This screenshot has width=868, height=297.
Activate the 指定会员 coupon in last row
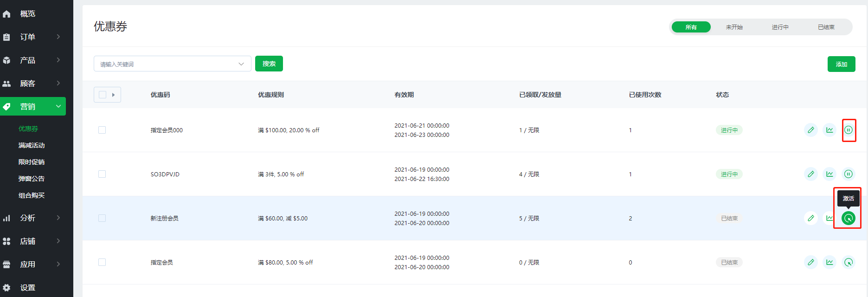tap(849, 262)
